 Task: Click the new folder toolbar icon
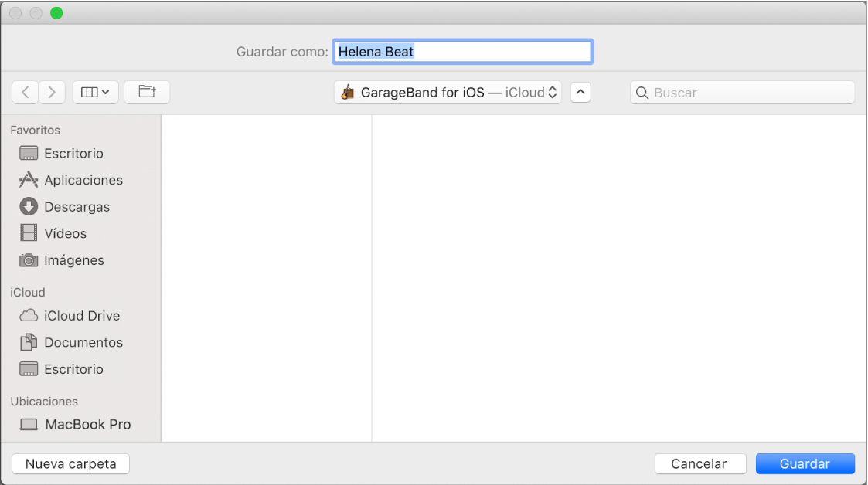(147, 93)
